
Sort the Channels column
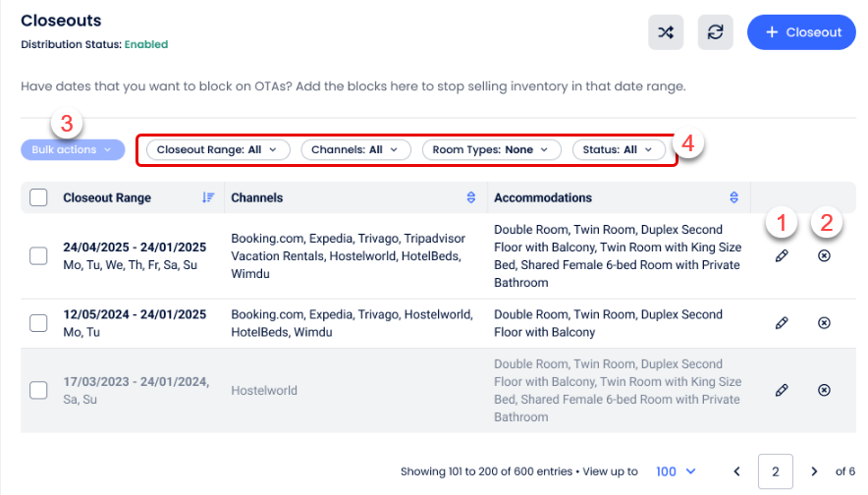471,197
